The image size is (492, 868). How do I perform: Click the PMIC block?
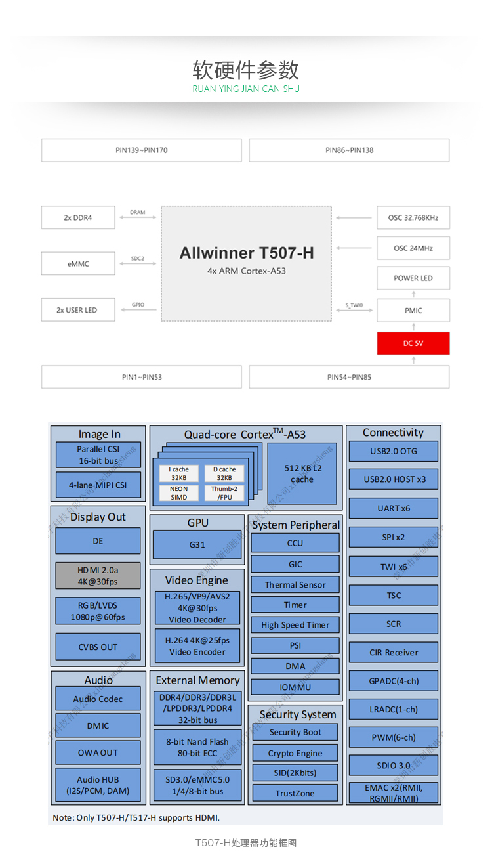click(413, 310)
